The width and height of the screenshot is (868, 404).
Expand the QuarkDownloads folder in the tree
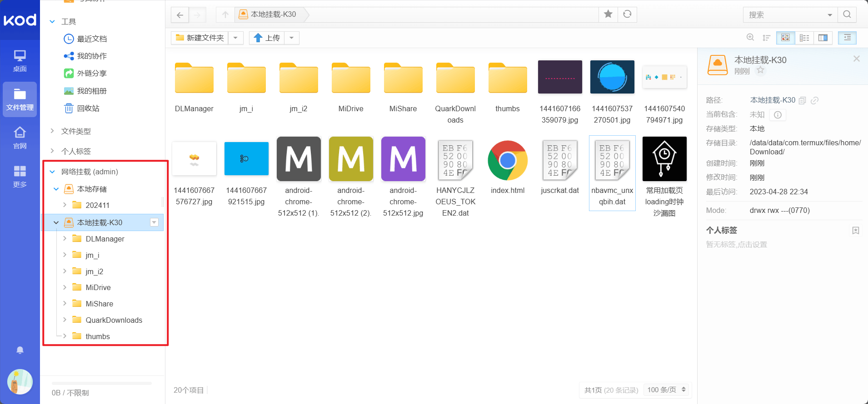(65, 320)
